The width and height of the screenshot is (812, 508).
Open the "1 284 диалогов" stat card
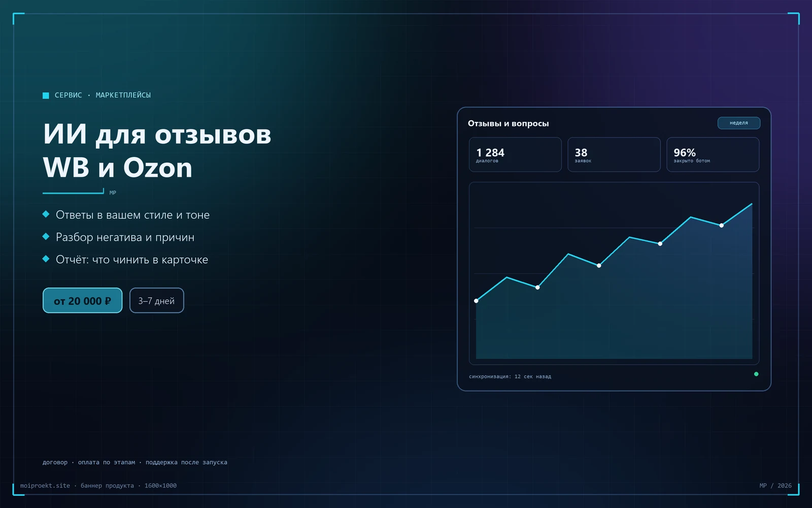515,154
